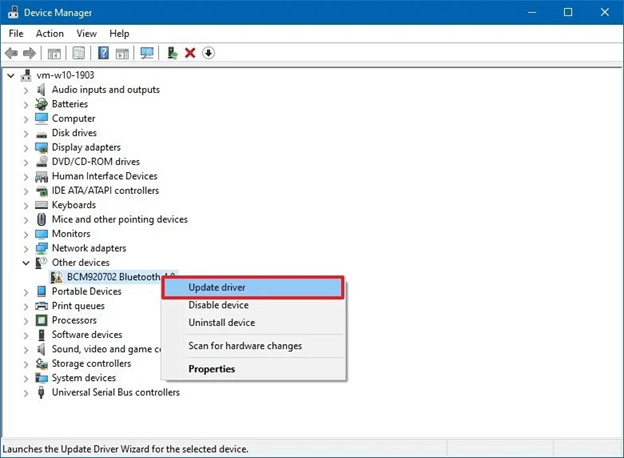Click the down-arrow disable device toolbar icon
Screen dimensions: 624x458
pyautogui.click(x=209, y=53)
